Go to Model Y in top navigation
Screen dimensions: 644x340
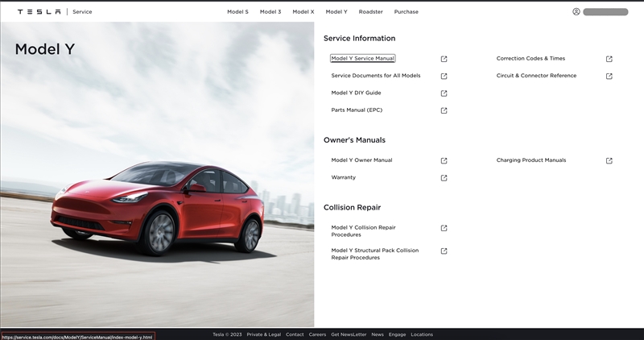(336, 12)
